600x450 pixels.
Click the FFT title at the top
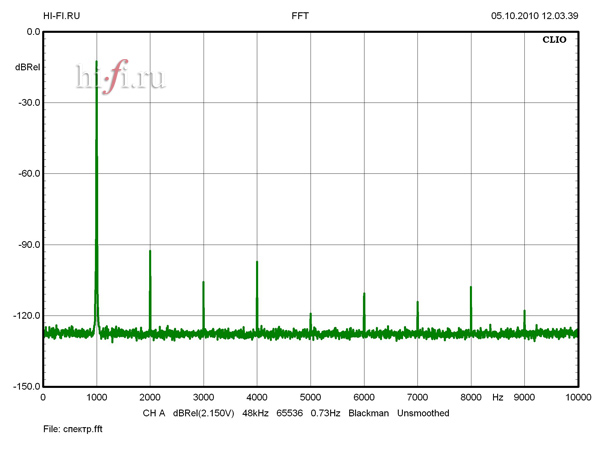click(x=300, y=16)
